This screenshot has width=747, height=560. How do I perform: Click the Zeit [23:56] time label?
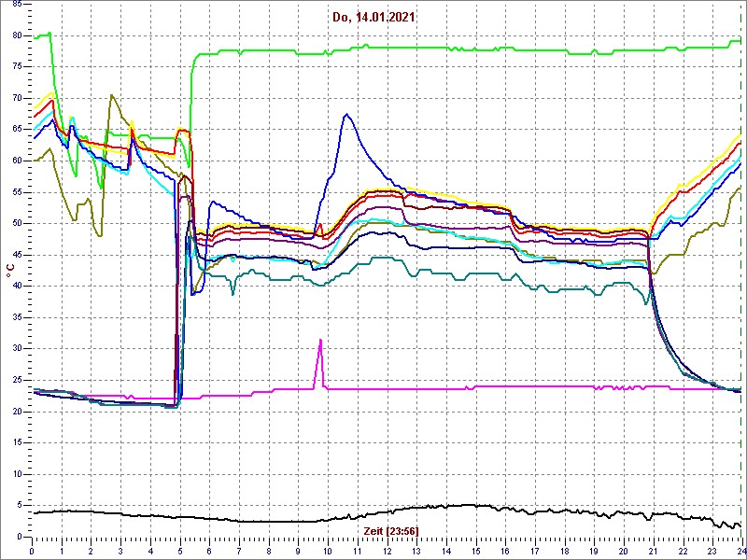[x=391, y=530]
